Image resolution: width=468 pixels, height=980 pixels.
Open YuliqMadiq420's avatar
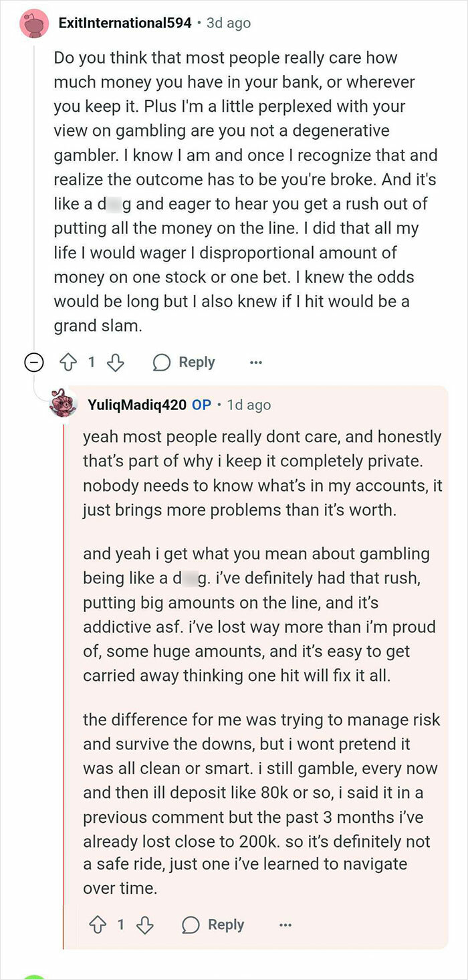click(x=64, y=403)
